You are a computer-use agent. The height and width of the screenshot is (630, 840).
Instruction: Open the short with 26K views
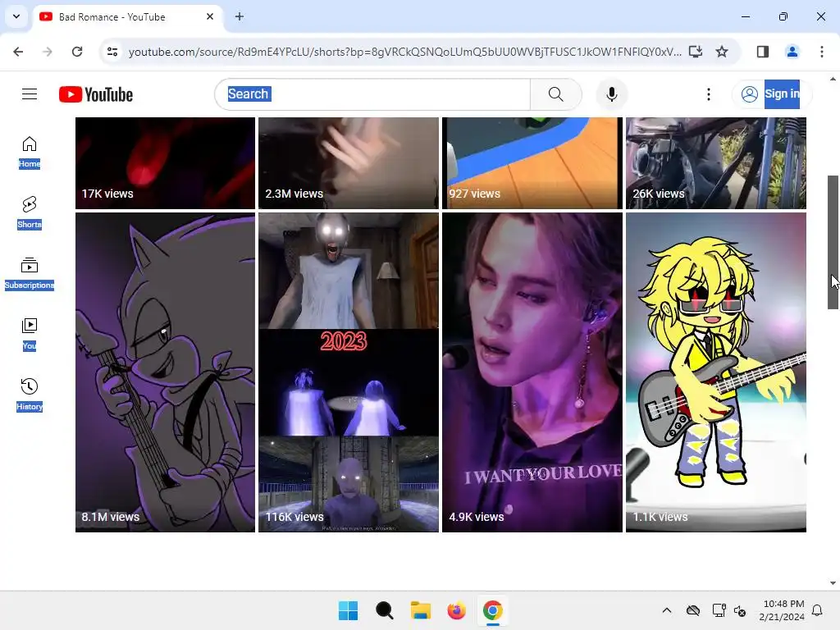pos(715,163)
